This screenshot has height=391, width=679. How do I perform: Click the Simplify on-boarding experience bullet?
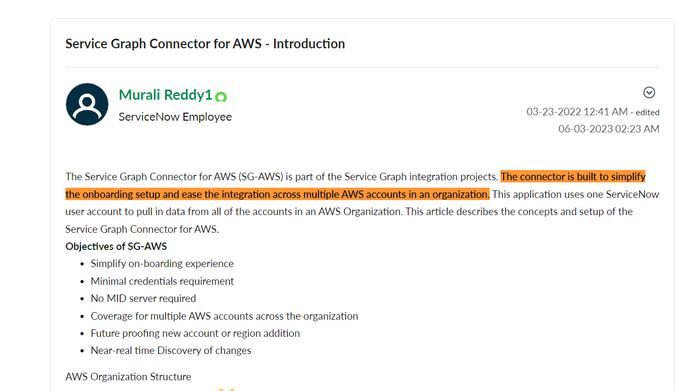162,264
